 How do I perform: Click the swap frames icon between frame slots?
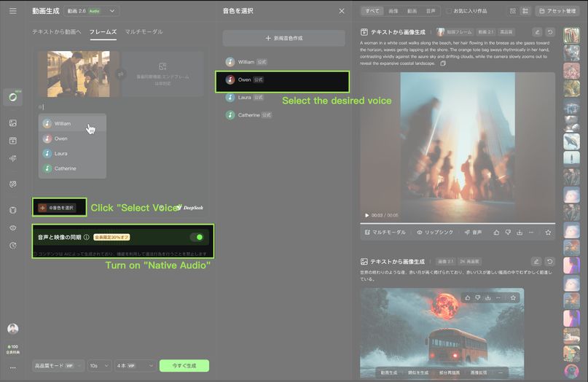(120, 74)
